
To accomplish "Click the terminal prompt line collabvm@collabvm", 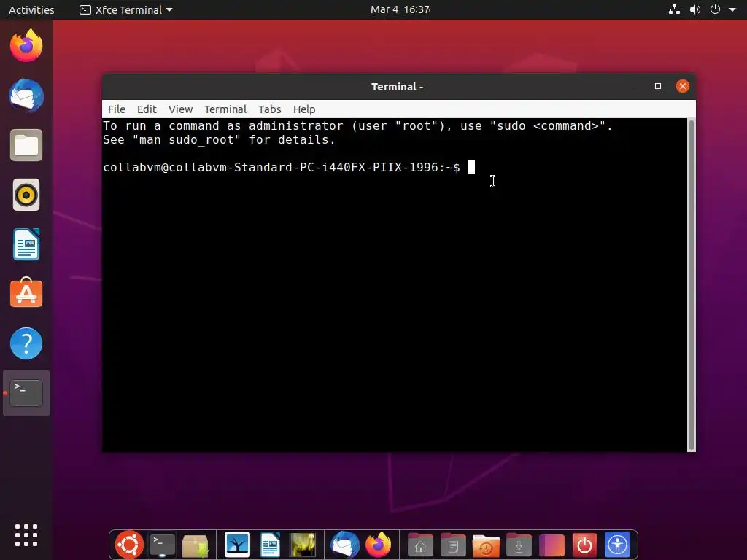I will pos(282,167).
